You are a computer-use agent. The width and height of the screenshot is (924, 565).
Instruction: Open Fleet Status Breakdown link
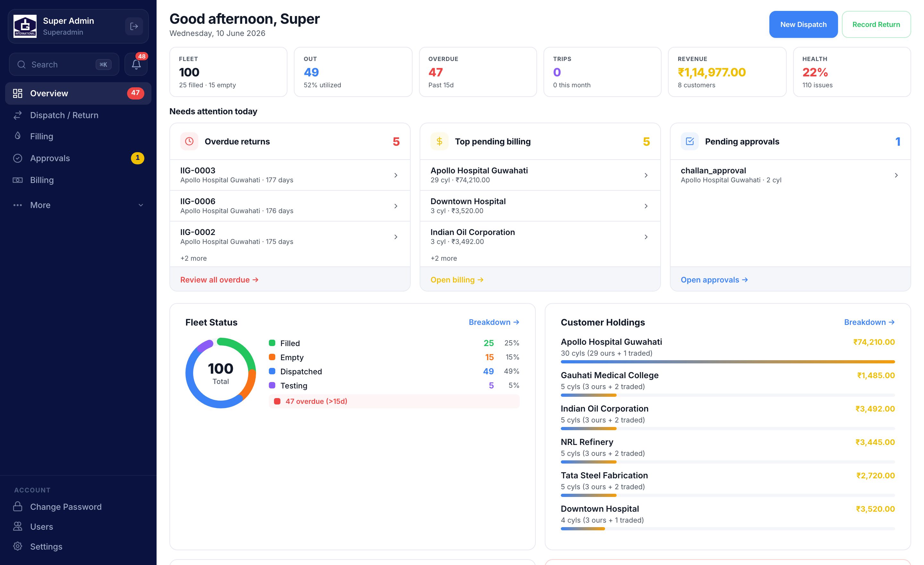coord(494,322)
